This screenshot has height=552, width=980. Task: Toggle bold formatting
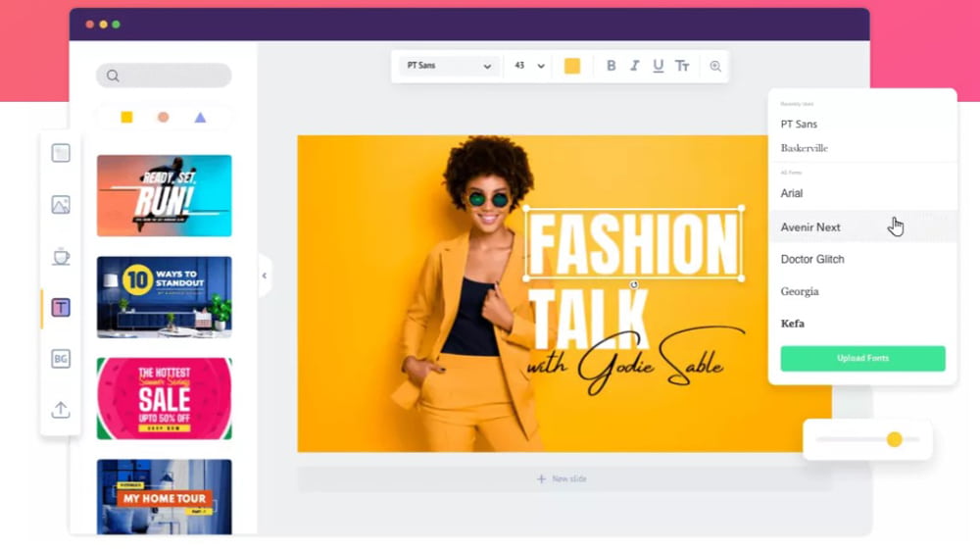point(611,66)
